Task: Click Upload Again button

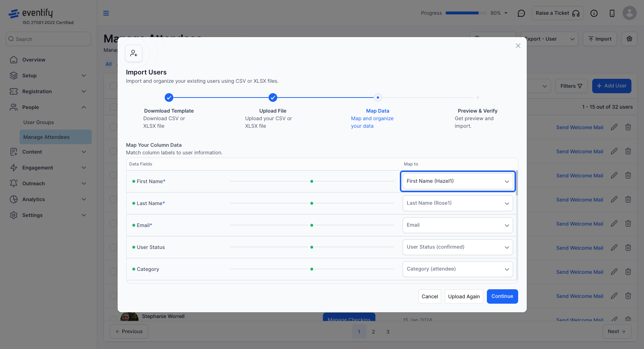Action: (x=464, y=296)
